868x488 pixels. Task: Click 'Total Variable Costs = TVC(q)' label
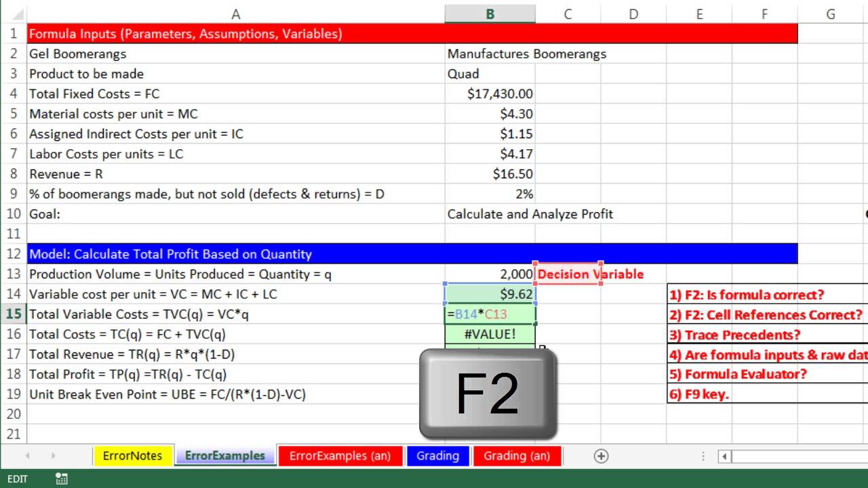[x=235, y=314]
